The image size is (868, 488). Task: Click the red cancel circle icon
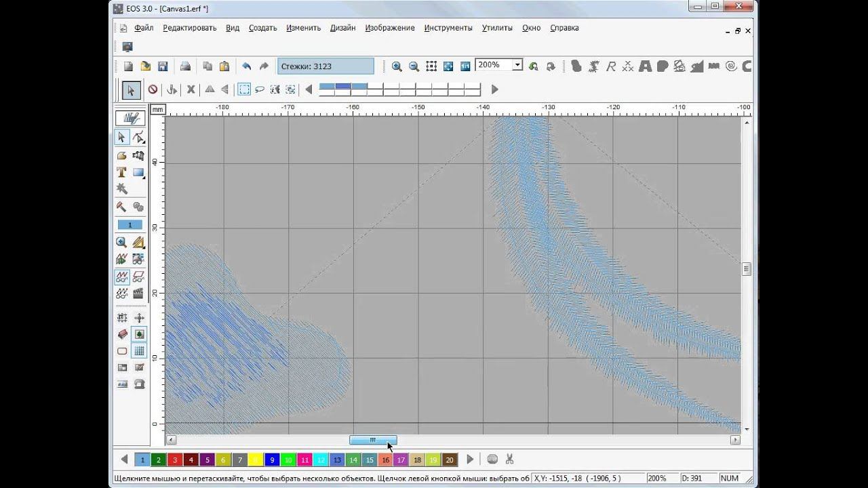(153, 89)
